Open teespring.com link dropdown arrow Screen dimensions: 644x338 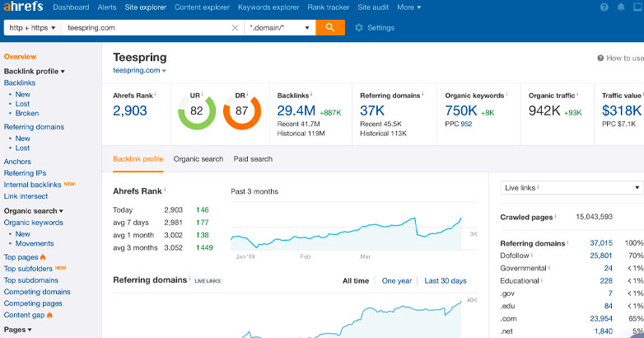tap(164, 71)
